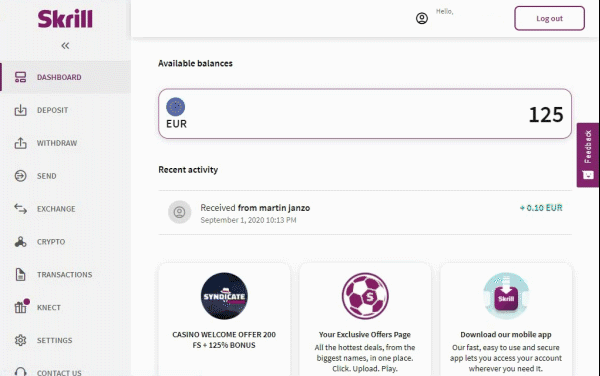Click the Skrill logo

pyautogui.click(x=65, y=19)
